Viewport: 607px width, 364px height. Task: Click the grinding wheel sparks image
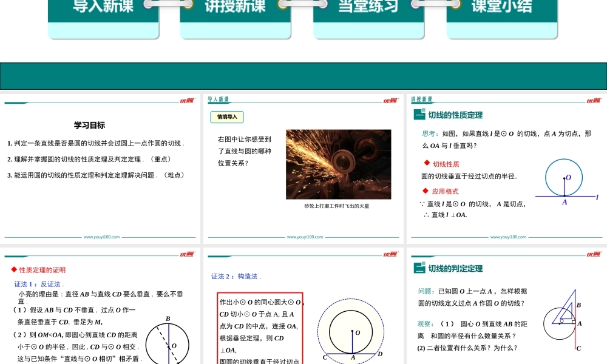[337, 164]
